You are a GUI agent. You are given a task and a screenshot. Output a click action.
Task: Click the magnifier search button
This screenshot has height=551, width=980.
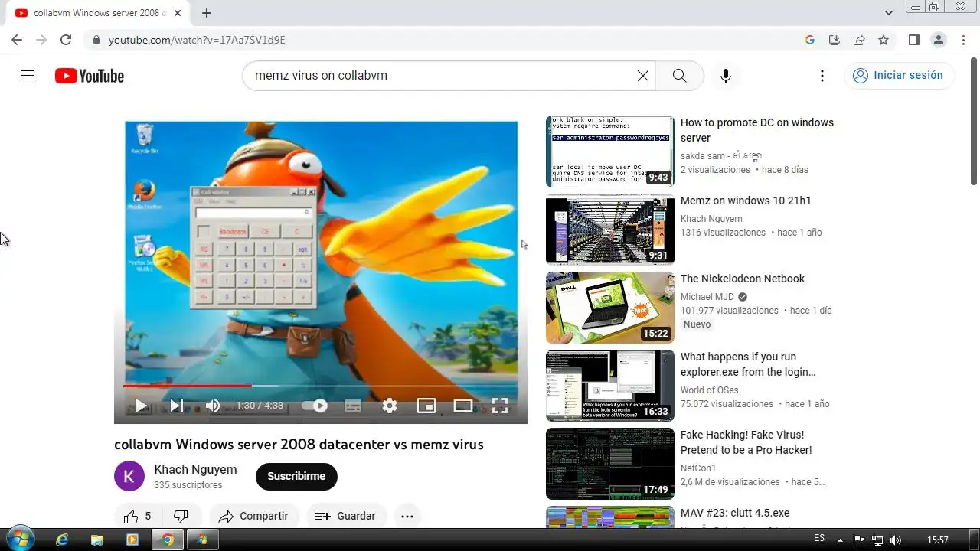[679, 76]
